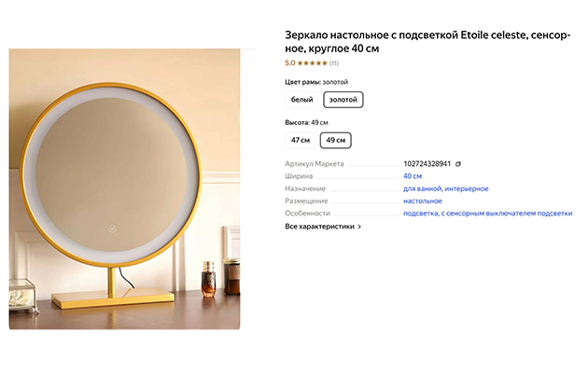
Task: Open the интерьерное purpose link
Action: [x=467, y=188]
